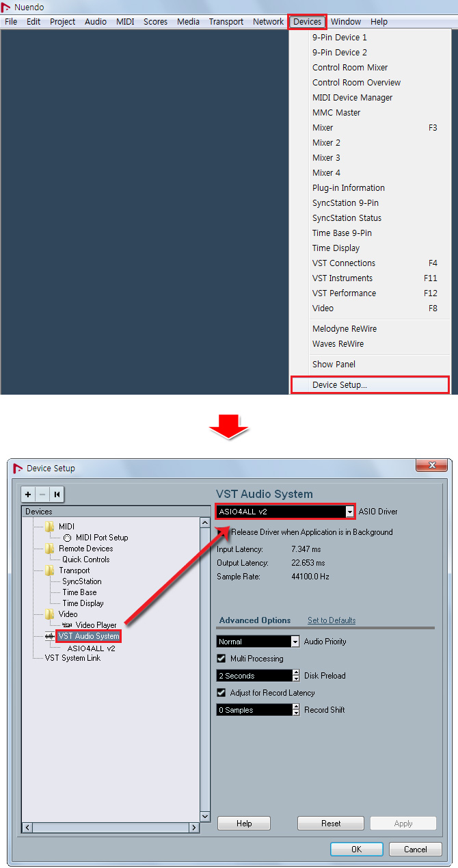
Task: Open the ASIO Driver dropdown
Action: [x=351, y=512]
